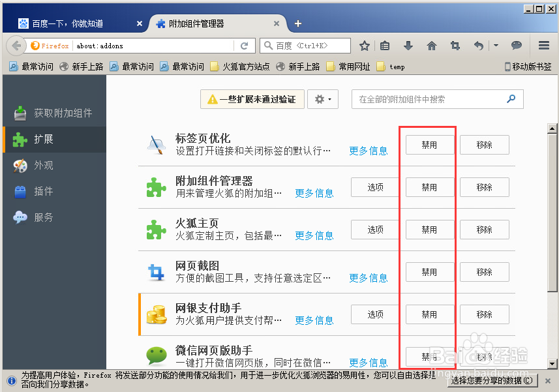Click the scrollbar up arrow
The height and width of the screenshot is (392, 559).
coord(552,128)
